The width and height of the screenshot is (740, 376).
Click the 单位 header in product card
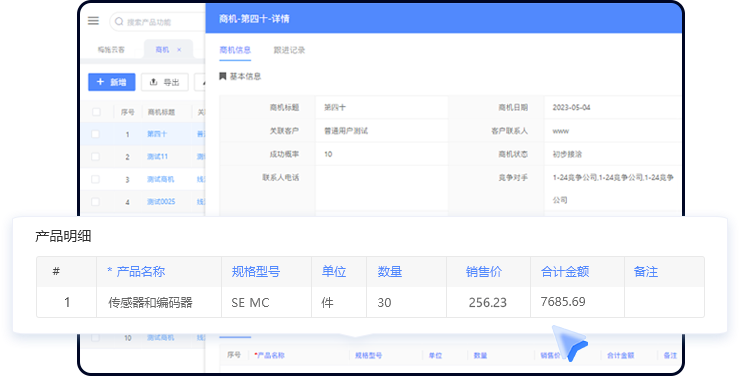click(334, 272)
